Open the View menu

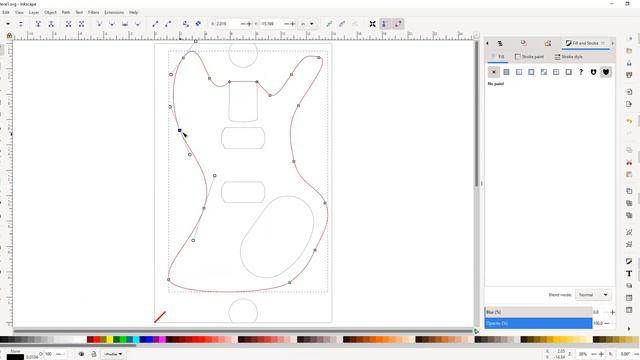[x=19, y=12]
